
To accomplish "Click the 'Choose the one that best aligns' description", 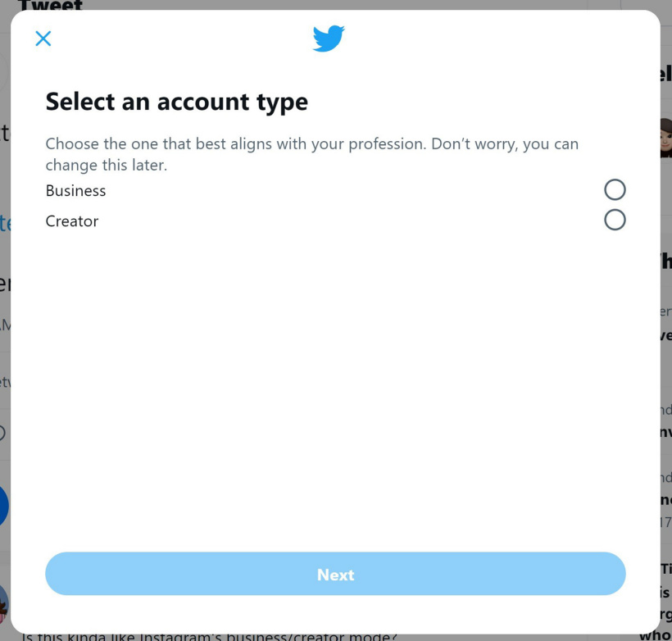I will click(311, 154).
